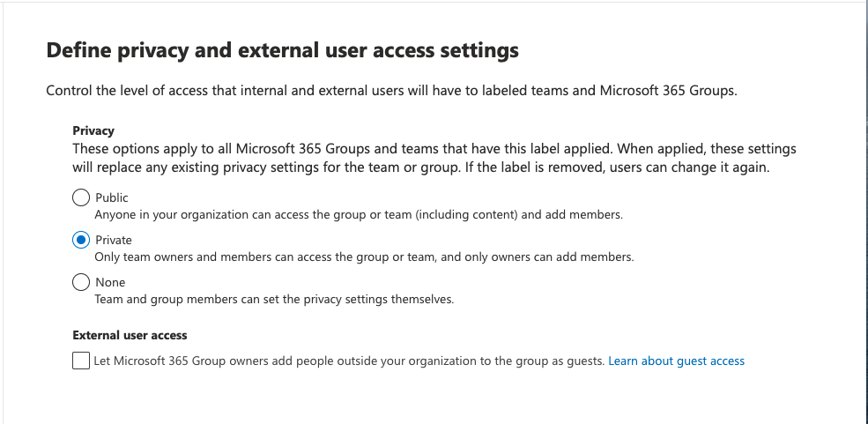Viewport: 868px width, 424px height.
Task: Select the Public privacy radio button
Action: 81,197
